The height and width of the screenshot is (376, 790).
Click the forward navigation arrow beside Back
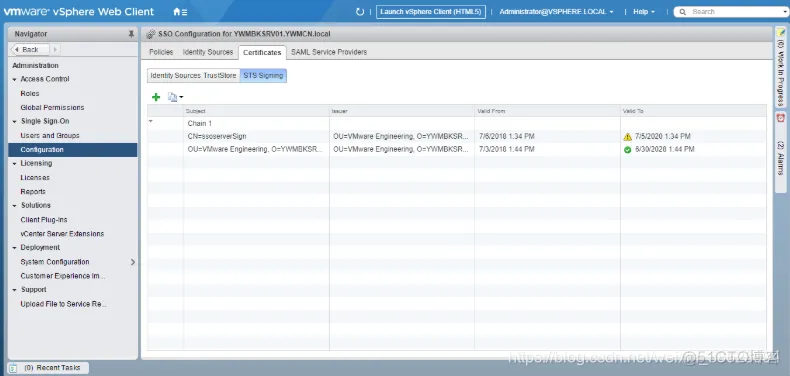coord(55,49)
